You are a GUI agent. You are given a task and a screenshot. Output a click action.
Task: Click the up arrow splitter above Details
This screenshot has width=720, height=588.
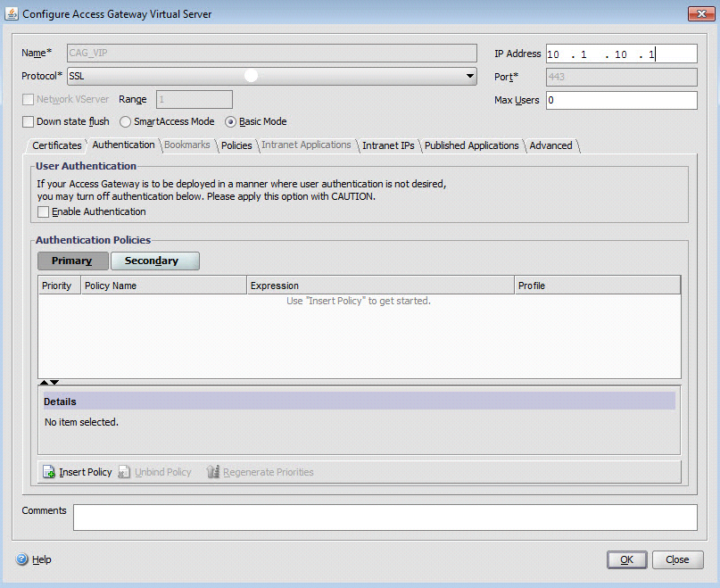(x=44, y=382)
